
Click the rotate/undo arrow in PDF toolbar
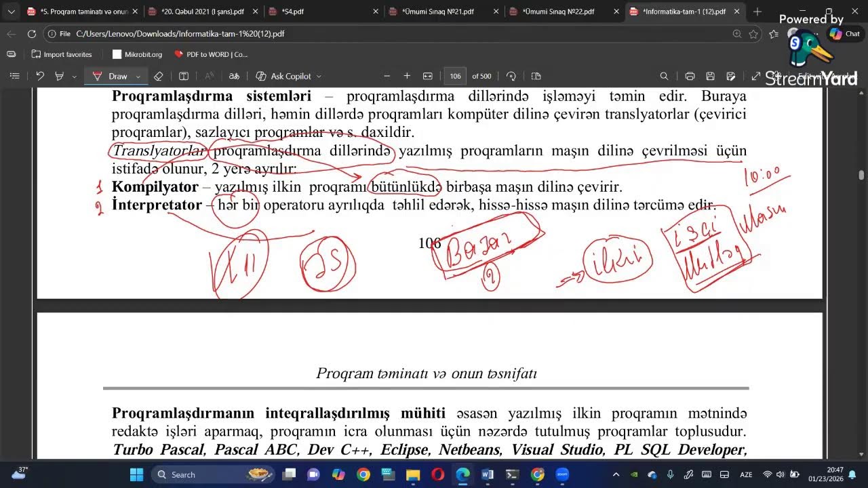tap(40, 76)
